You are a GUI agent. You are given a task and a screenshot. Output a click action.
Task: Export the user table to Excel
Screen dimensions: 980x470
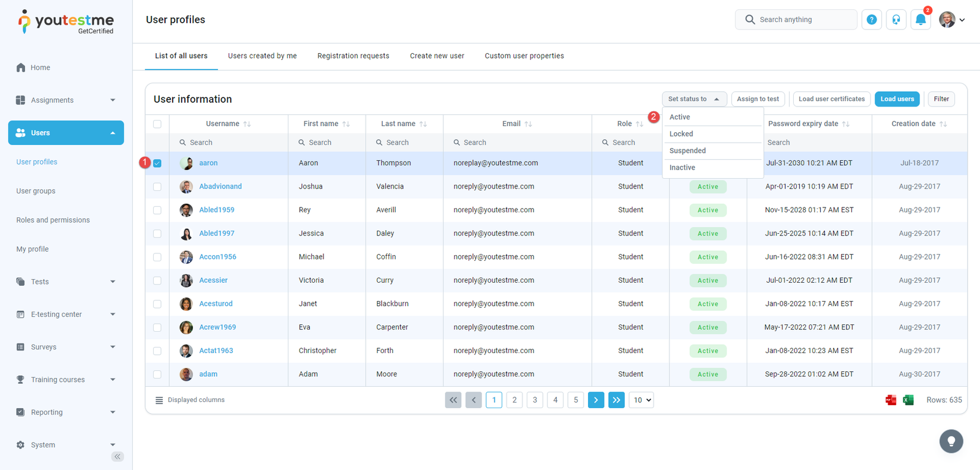point(908,400)
